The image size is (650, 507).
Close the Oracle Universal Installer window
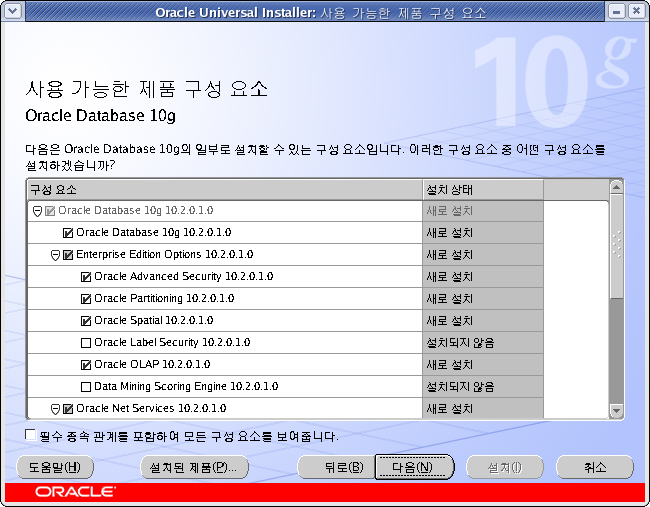coord(636,11)
